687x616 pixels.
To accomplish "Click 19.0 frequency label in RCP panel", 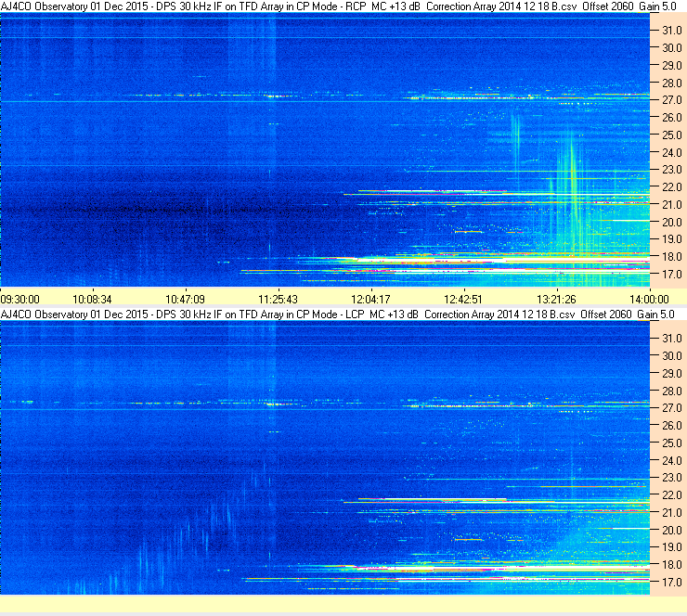I will click(671, 239).
